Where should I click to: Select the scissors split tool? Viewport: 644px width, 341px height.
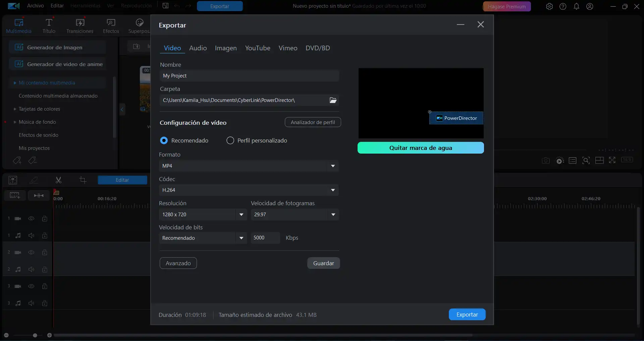coord(58,180)
